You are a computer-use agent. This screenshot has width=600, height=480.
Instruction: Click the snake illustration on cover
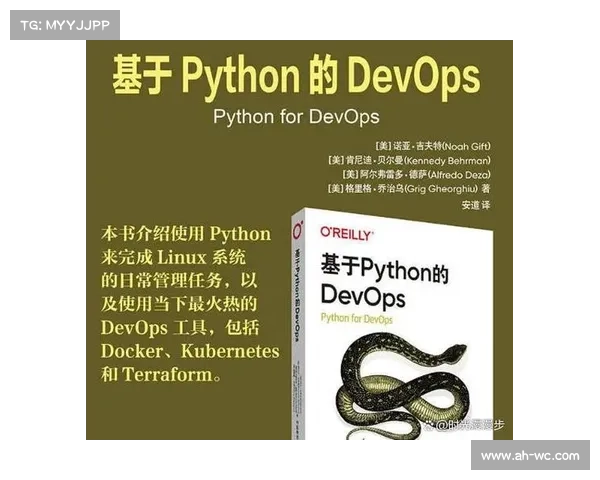tap(402, 387)
